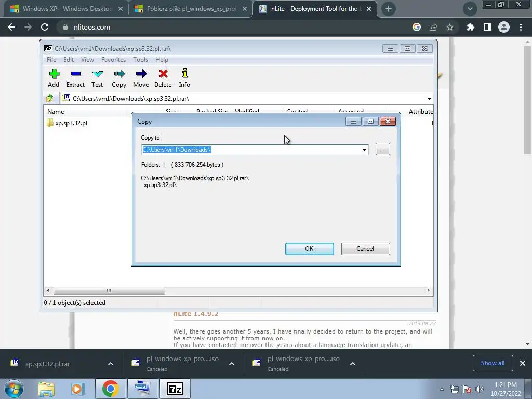Viewport: 532px width, 399px height.
Task: Select the xp.sp3.32.pl folder entry
Action: (67, 123)
